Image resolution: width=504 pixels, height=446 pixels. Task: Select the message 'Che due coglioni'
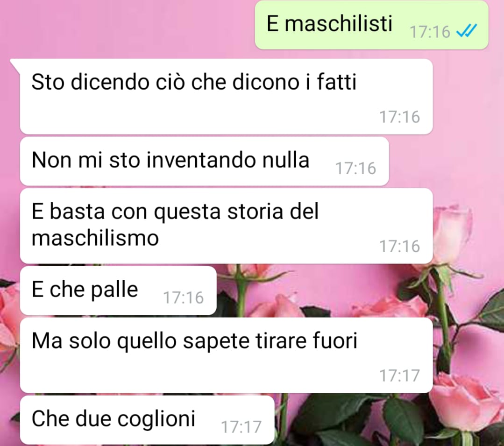pyautogui.click(x=147, y=420)
